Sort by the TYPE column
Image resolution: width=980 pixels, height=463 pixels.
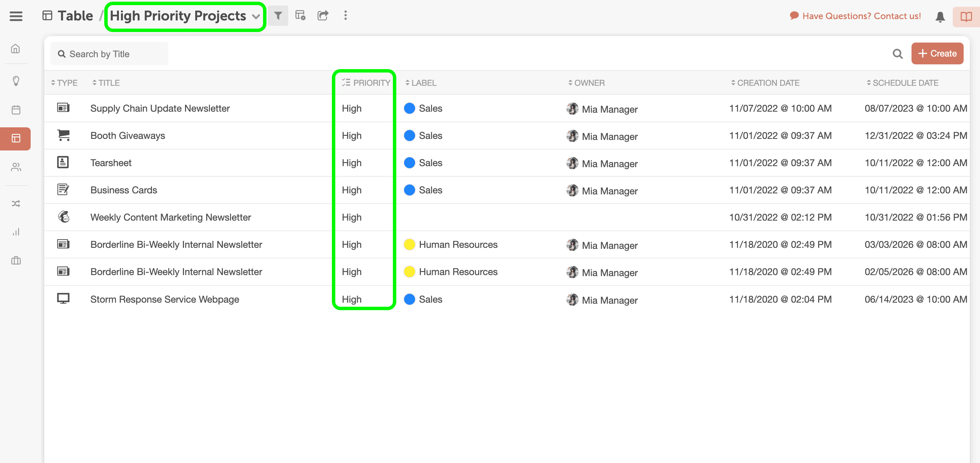tap(64, 83)
